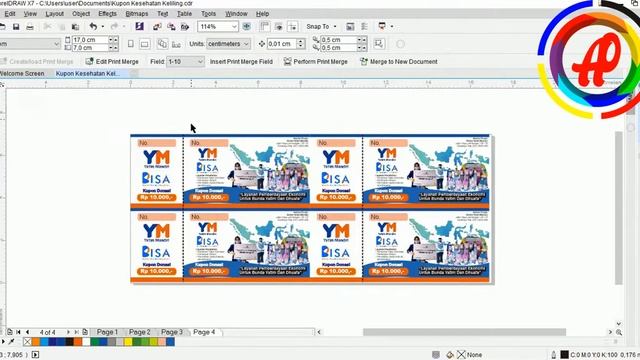Click the Merge to New Document icon
The image size is (640, 360).
point(364,61)
